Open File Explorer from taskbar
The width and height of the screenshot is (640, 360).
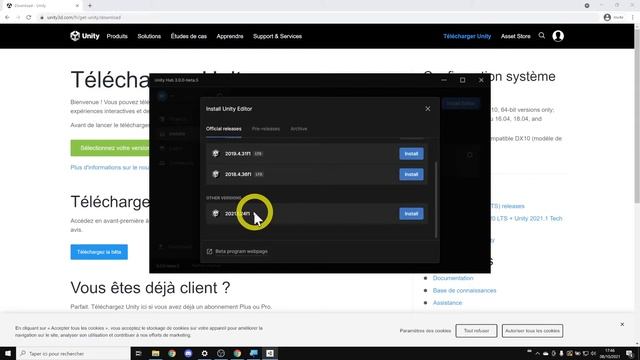[x=156, y=353]
